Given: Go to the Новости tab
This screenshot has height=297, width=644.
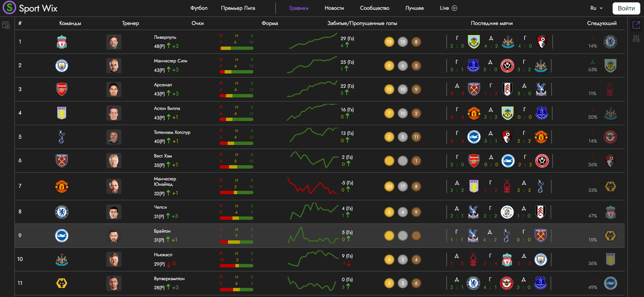Looking at the screenshot, I should [334, 8].
